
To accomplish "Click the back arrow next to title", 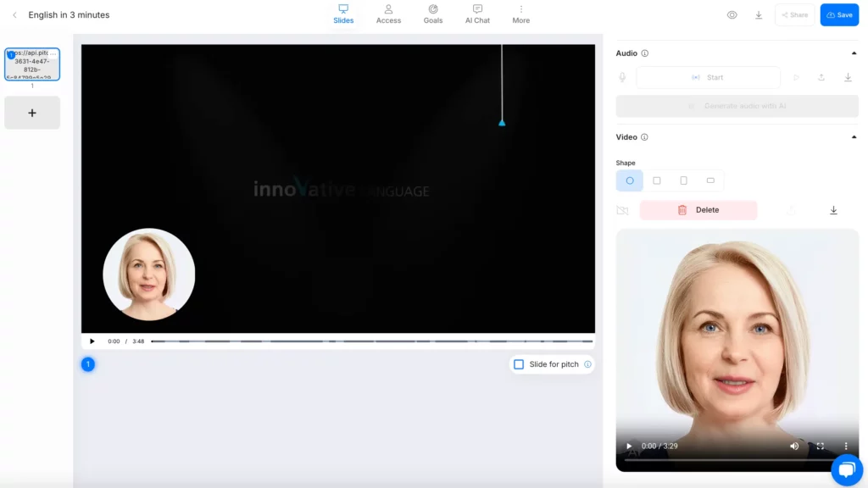I will pos(14,15).
